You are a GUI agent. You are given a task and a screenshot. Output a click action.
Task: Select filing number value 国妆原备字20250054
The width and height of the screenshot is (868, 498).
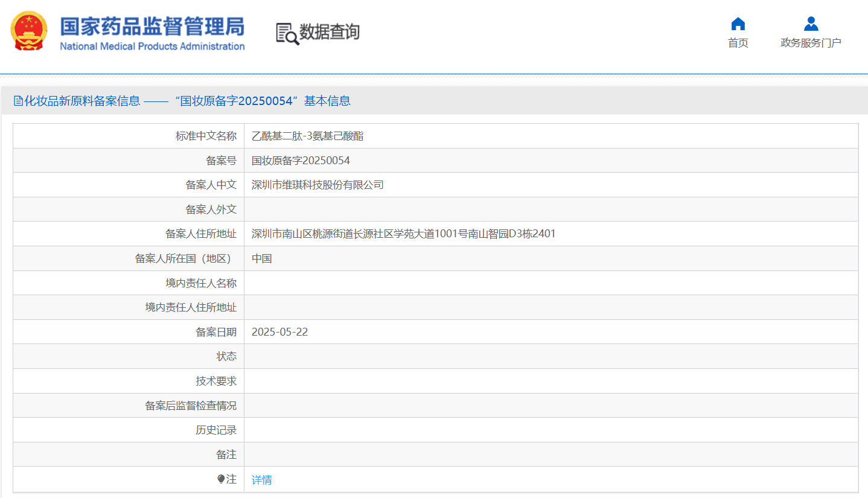(301, 161)
